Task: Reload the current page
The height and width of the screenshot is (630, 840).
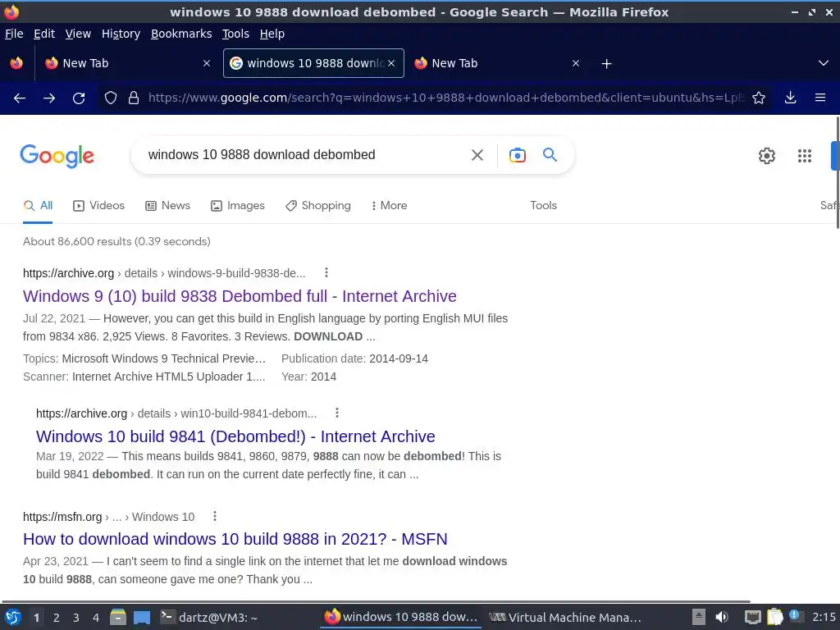Action: point(79,98)
